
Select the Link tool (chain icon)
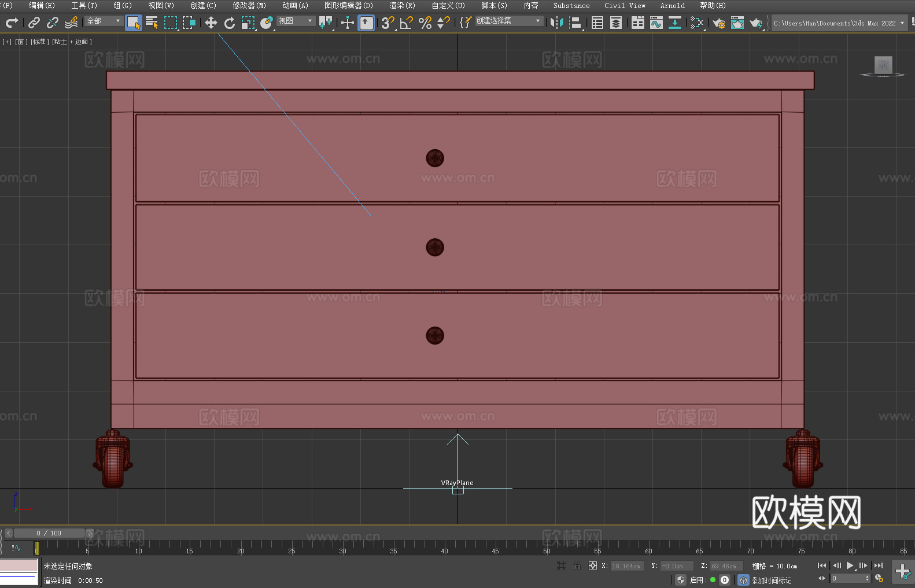click(34, 23)
